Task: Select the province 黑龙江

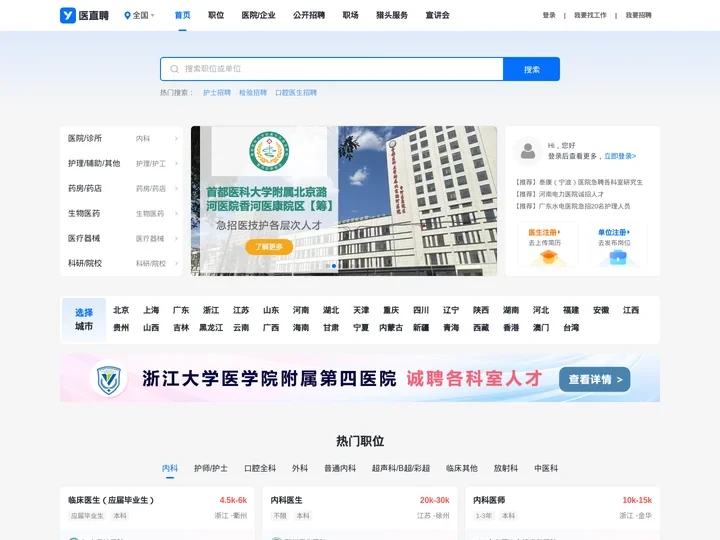Action: (x=211, y=328)
